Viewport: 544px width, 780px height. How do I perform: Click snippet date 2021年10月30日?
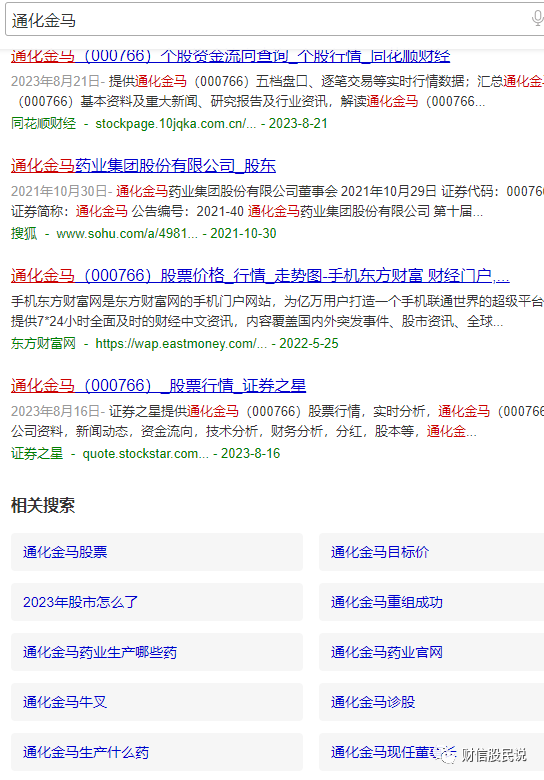click(60, 191)
